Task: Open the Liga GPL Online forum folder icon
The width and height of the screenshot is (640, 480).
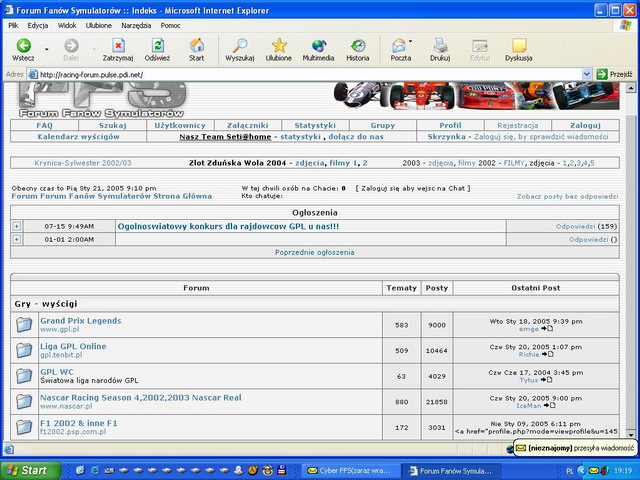Action: (x=24, y=351)
